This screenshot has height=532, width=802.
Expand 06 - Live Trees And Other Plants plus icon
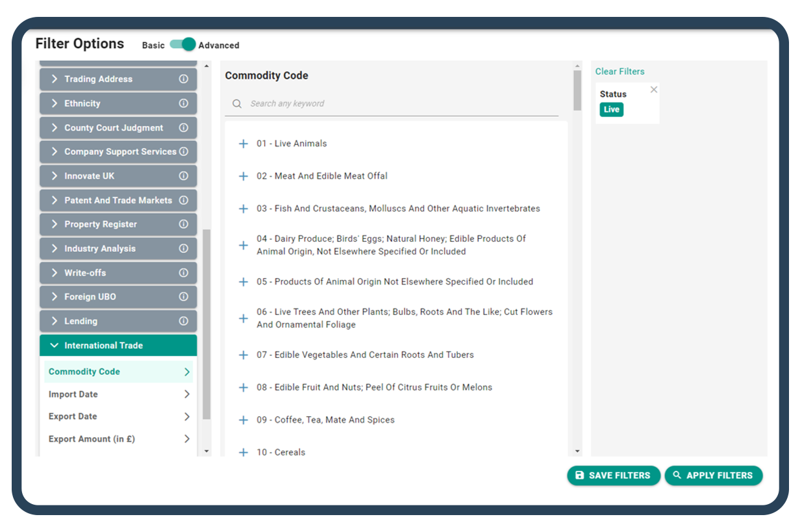coord(244,318)
